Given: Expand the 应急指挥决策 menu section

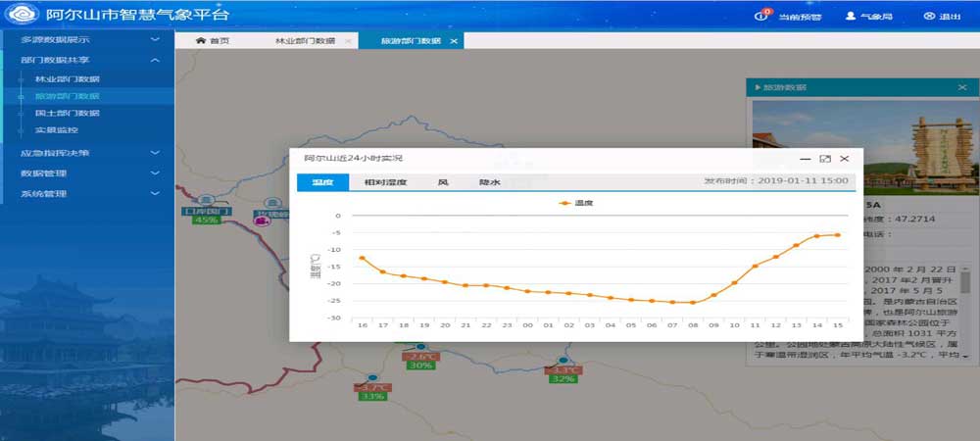Looking at the screenshot, I should click(x=155, y=153).
